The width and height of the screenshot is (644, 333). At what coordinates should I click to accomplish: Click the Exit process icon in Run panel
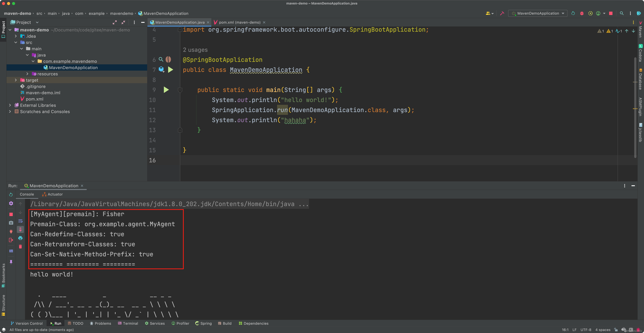point(11,240)
